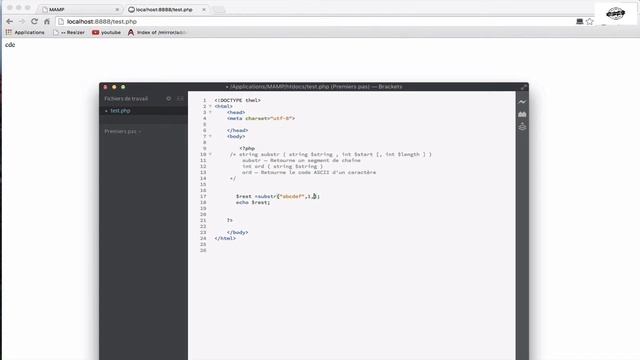Image resolution: width=640 pixels, height=360 pixels.
Task: Close the localhost test.php tab
Action: [204, 9]
